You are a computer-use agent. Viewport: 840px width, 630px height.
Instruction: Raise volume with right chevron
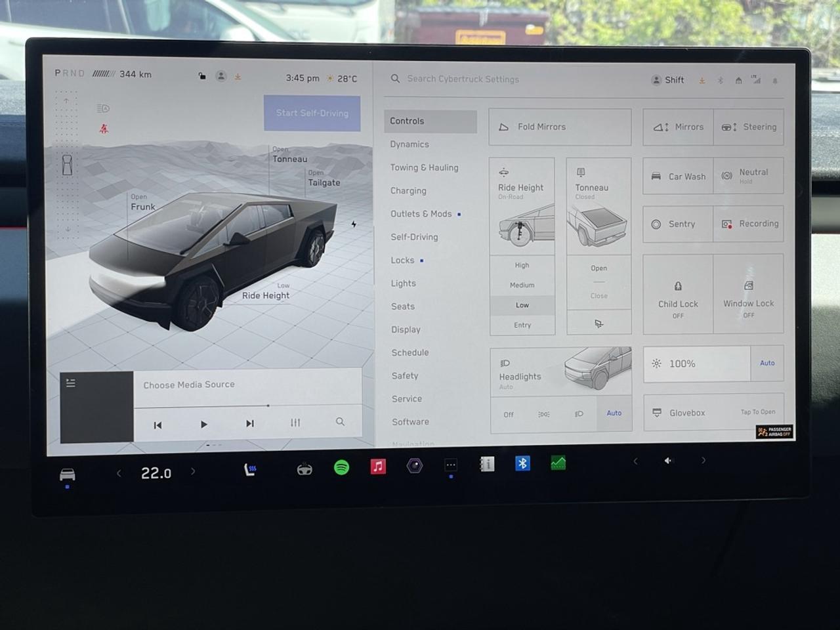(x=703, y=460)
